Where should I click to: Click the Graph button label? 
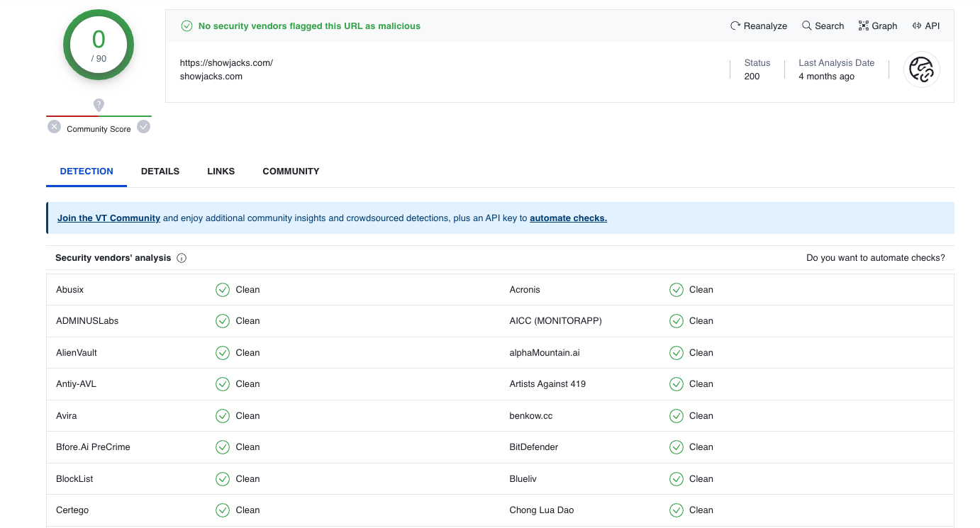(884, 26)
